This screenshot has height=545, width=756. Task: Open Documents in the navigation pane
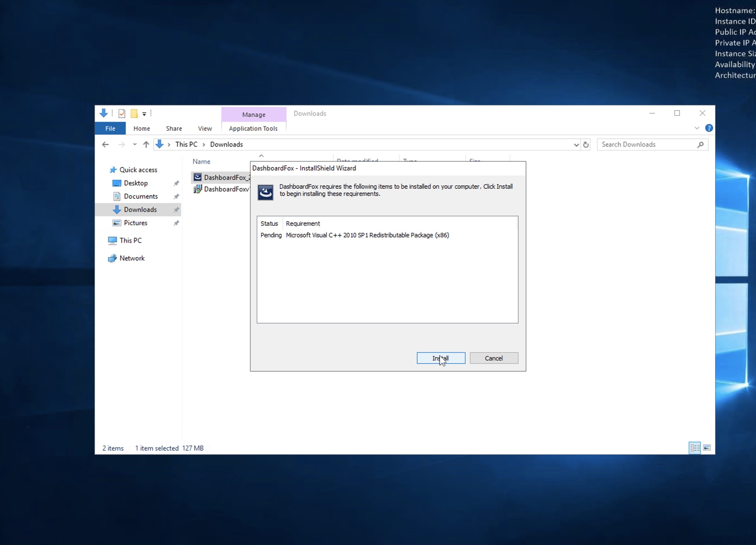tap(141, 196)
